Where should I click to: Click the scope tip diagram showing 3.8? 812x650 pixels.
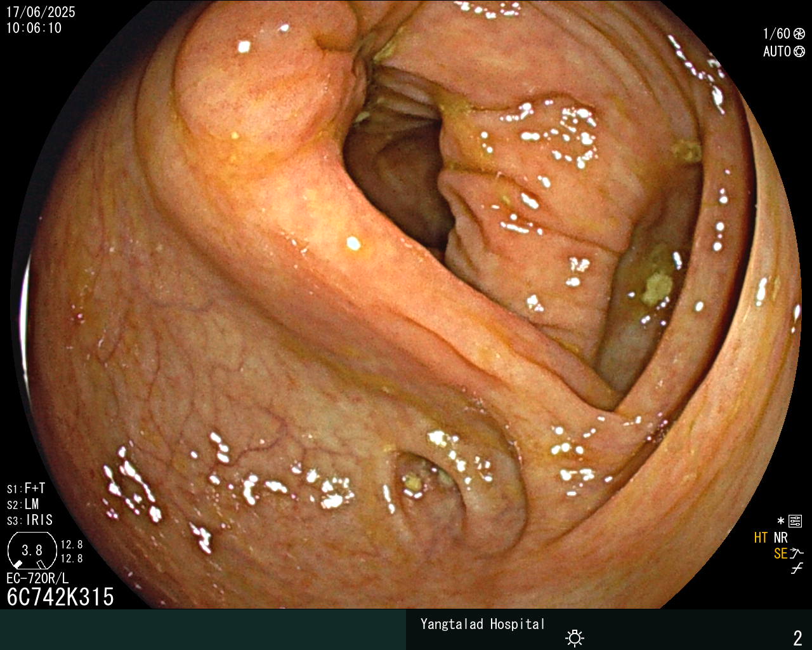[x=32, y=550]
